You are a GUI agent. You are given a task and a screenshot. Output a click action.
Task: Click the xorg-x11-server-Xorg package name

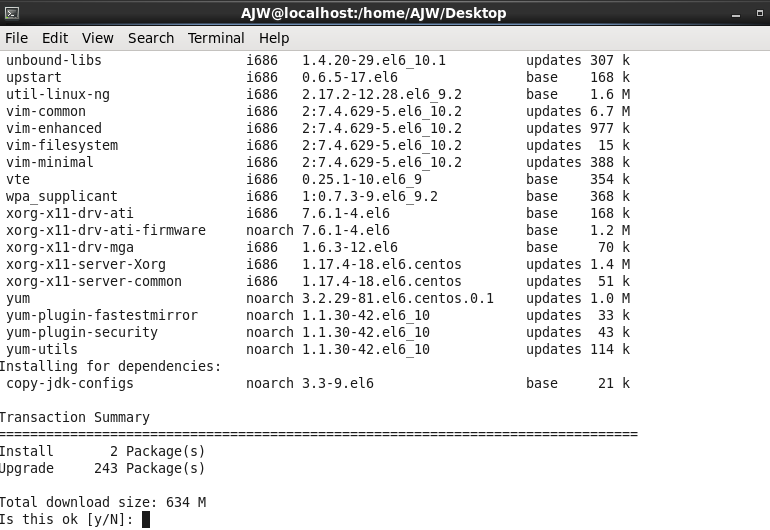pos(86,264)
